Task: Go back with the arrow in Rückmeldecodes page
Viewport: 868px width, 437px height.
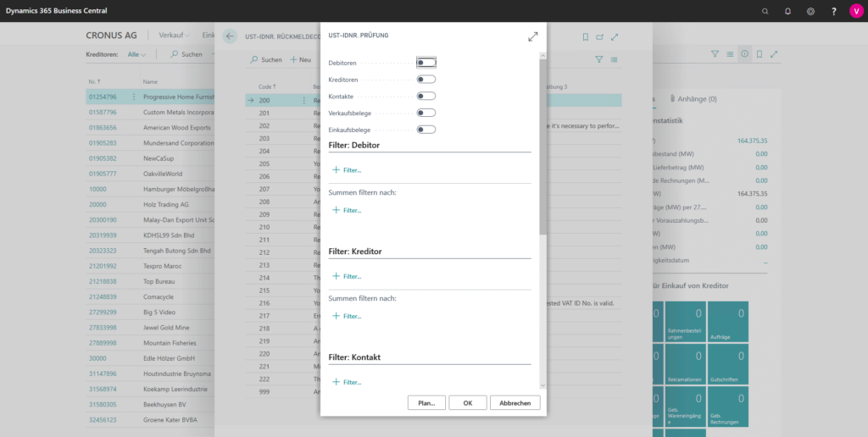Action: coord(231,36)
